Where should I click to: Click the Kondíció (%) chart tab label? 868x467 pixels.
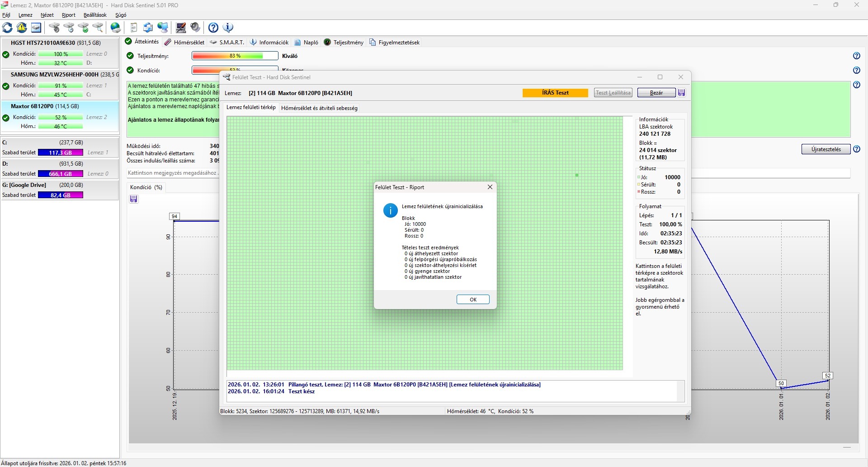point(146,187)
